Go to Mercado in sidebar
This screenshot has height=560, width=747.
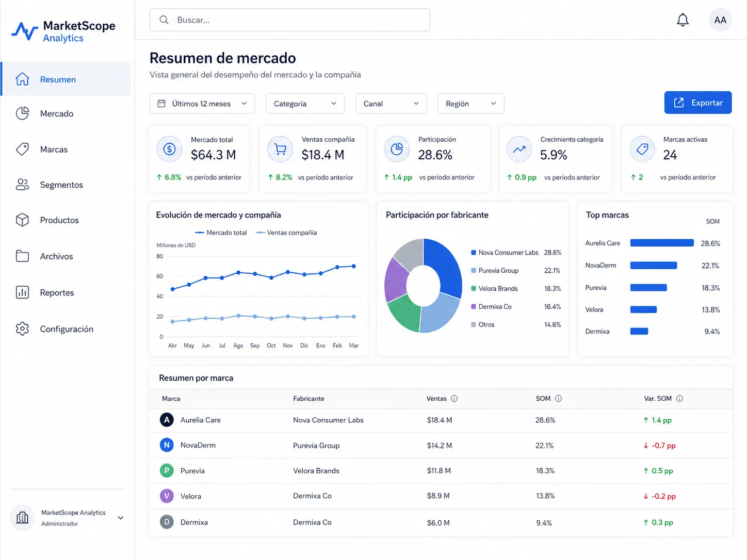pyautogui.click(x=66, y=113)
